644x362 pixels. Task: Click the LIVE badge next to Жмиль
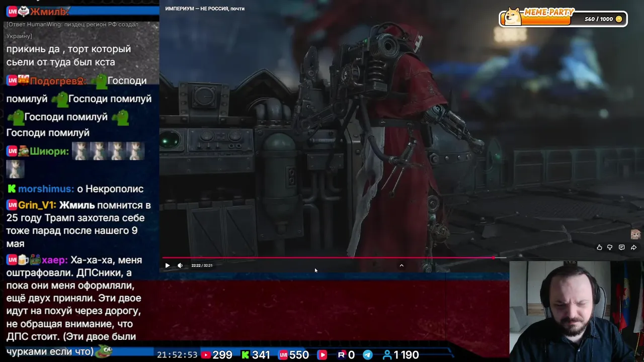click(12, 12)
